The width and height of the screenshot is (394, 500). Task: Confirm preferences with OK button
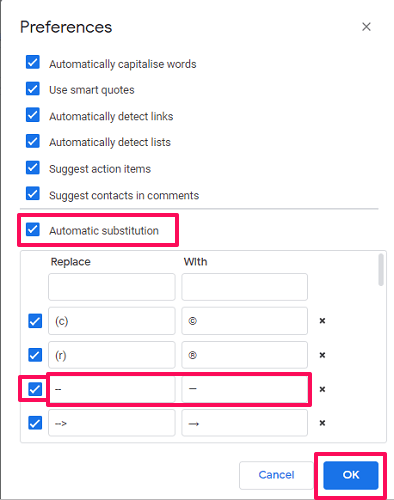coord(351,475)
